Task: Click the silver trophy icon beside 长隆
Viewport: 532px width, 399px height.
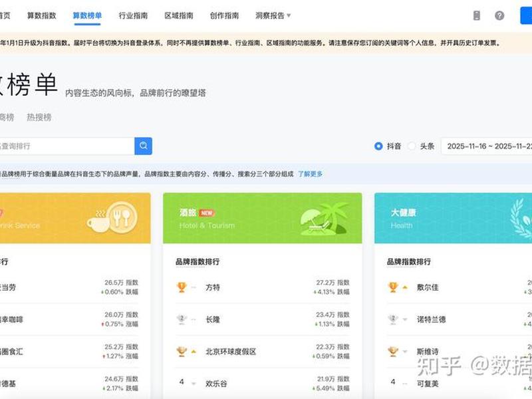Action: pos(182,319)
